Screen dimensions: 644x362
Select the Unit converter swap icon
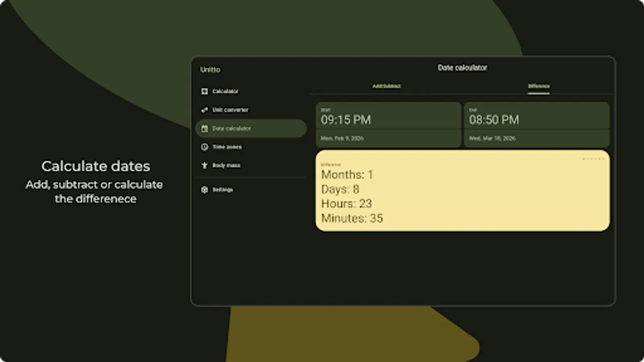204,110
